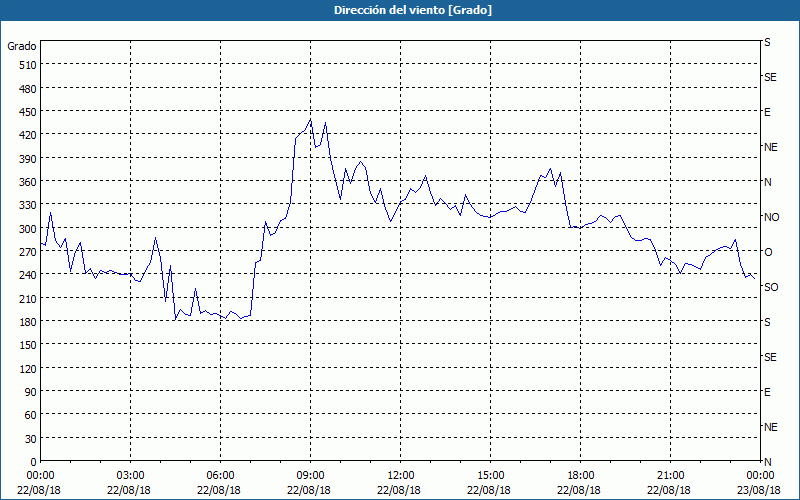The height and width of the screenshot is (500, 800).
Task: Click the 15:00 time axis label
Action: point(490,476)
